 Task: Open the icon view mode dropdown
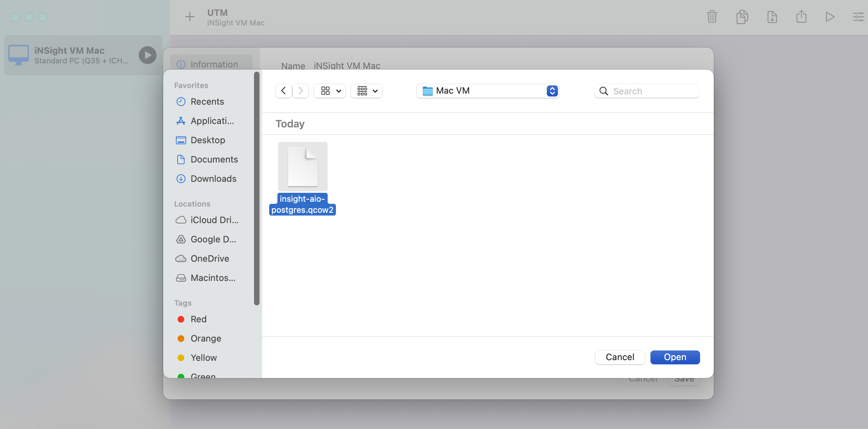point(330,91)
